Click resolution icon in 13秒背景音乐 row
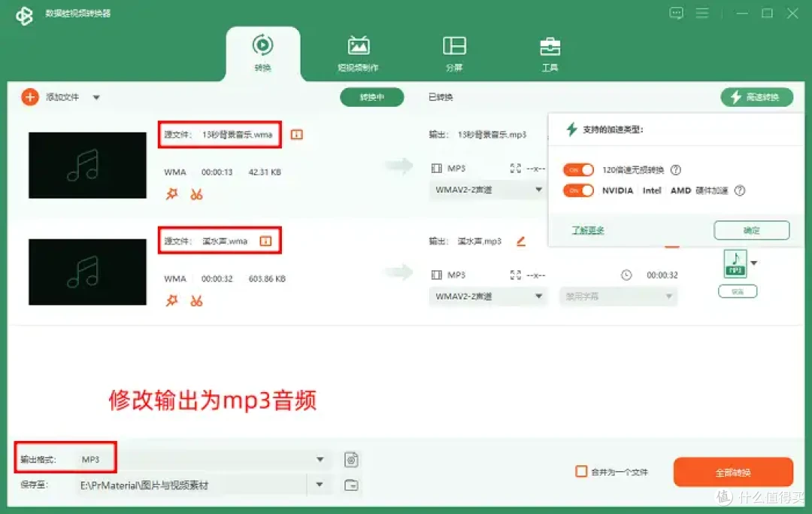Image resolution: width=812 pixels, height=514 pixels. [515, 169]
